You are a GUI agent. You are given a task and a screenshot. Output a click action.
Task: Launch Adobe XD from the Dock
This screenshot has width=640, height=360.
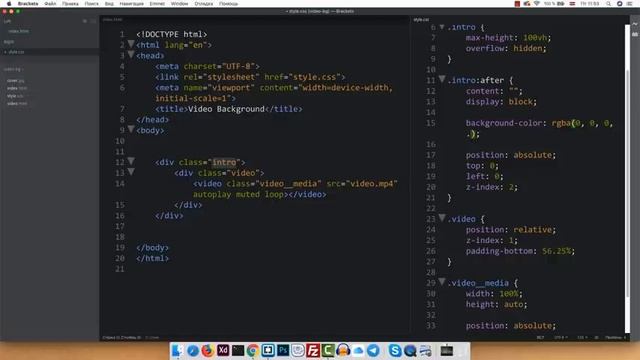click(x=223, y=350)
